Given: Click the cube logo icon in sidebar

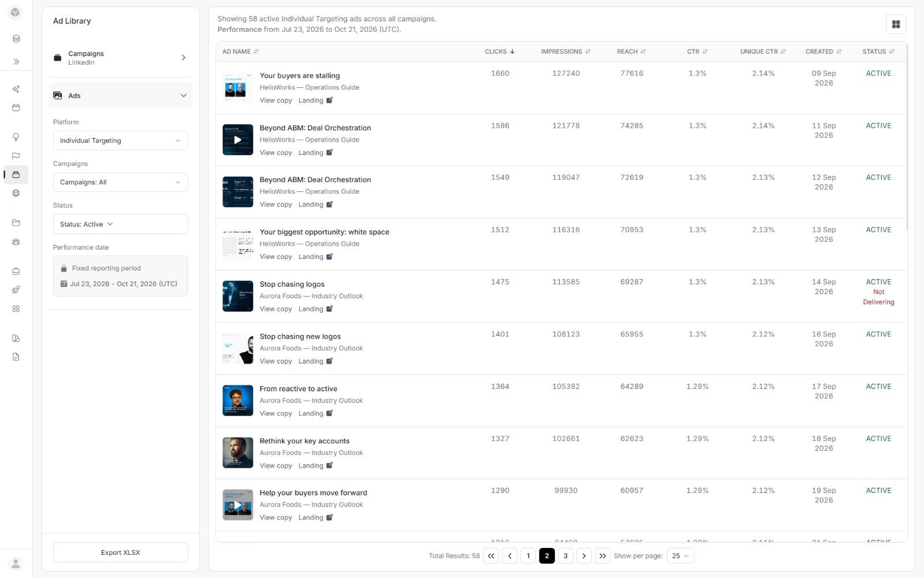Looking at the screenshot, I should (x=16, y=12).
